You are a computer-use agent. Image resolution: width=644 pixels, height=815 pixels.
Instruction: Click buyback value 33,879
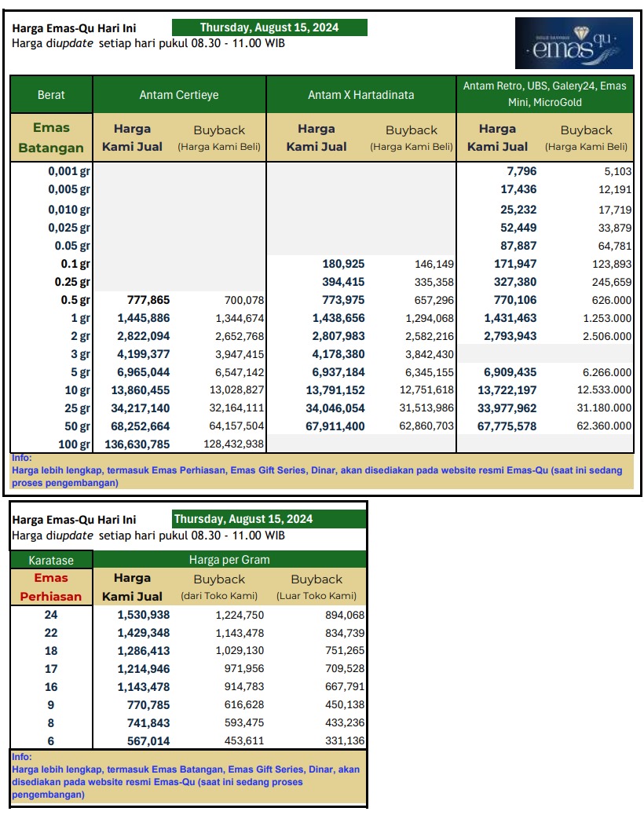pos(615,228)
